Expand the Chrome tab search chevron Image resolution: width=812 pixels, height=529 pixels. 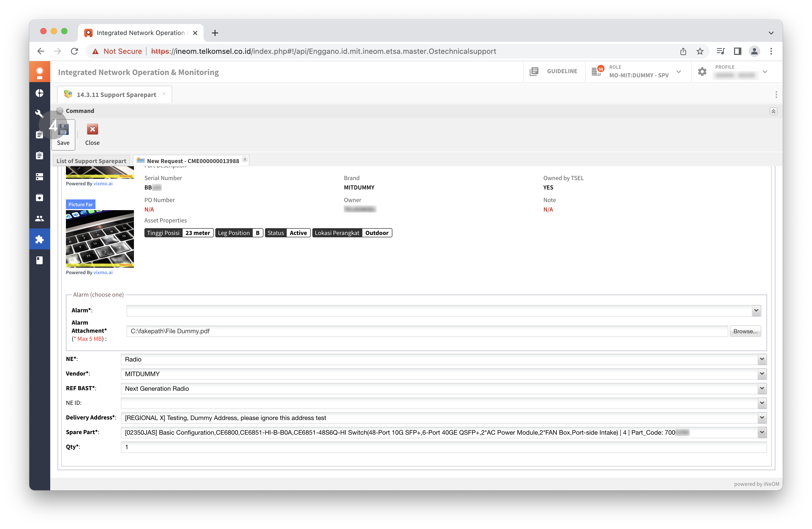click(x=771, y=33)
